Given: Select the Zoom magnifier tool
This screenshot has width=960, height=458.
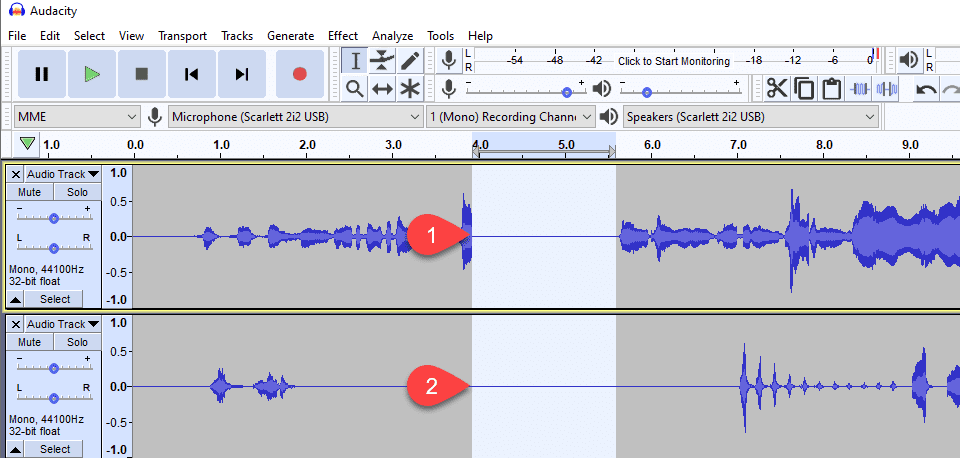Looking at the screenshot, I should [x=355, y=88].
